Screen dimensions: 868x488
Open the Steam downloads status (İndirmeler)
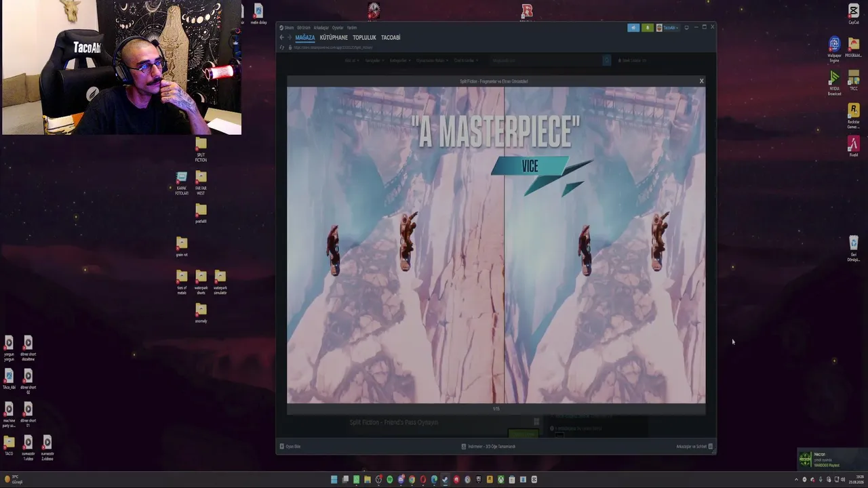[488, 447]
